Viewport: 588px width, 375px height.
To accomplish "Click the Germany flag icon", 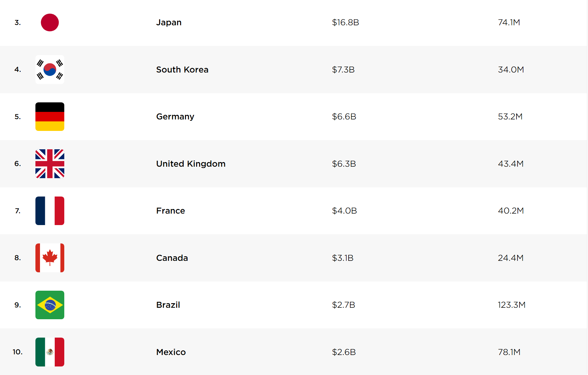I will pos(50,116).
